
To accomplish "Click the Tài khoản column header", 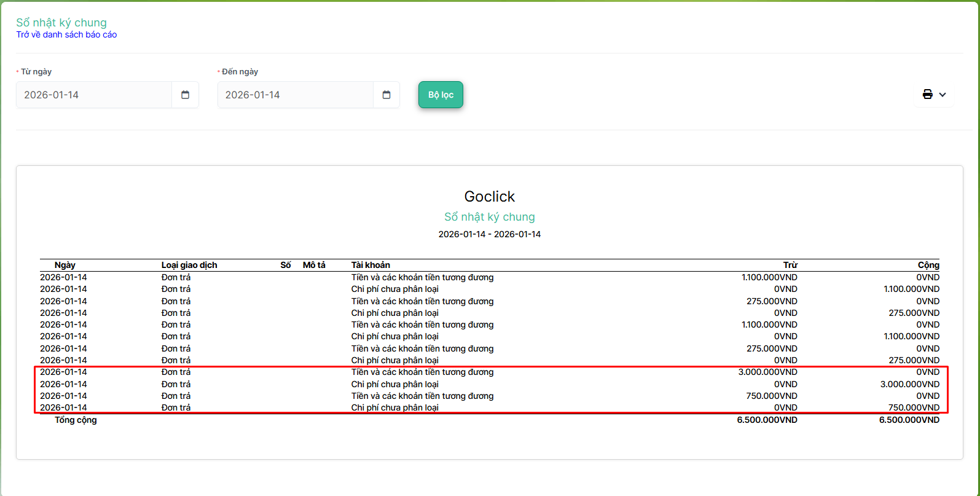I will (x=370, y=265).
